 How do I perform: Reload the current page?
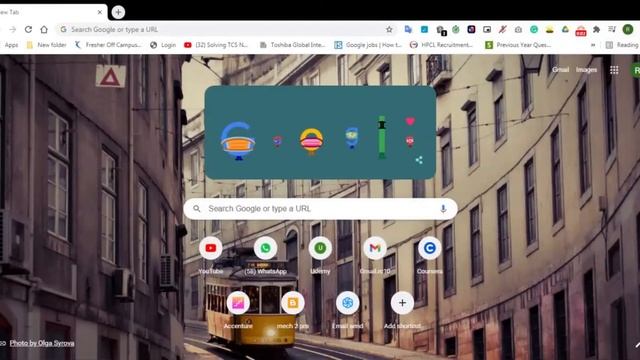coord(28,29)
